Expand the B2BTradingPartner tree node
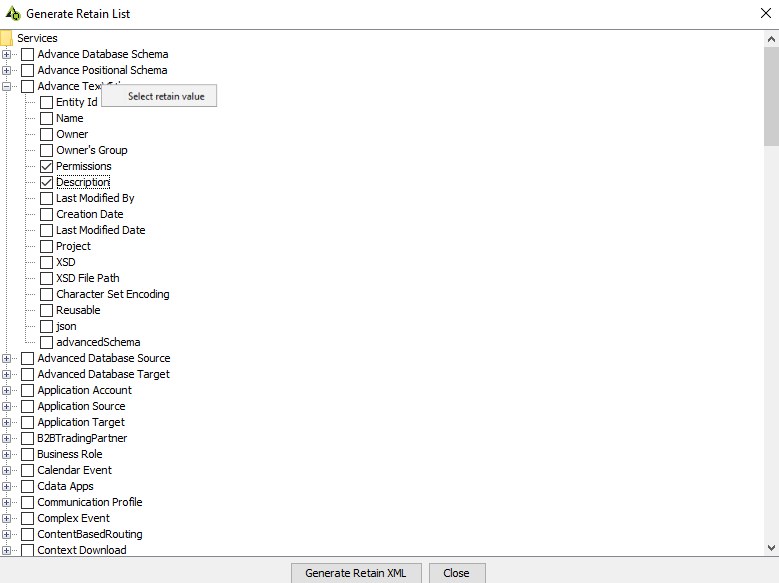 tap(7, 438)
